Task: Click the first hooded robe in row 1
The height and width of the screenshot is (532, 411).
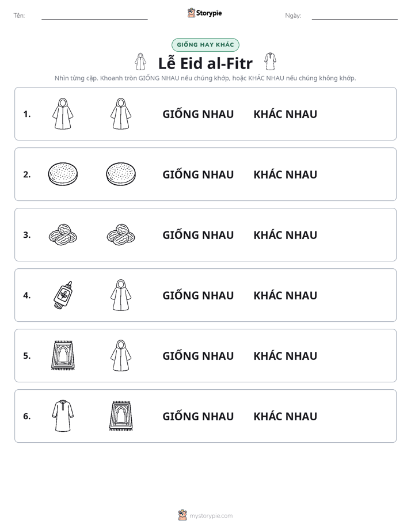Action: (x=63, y=113)
